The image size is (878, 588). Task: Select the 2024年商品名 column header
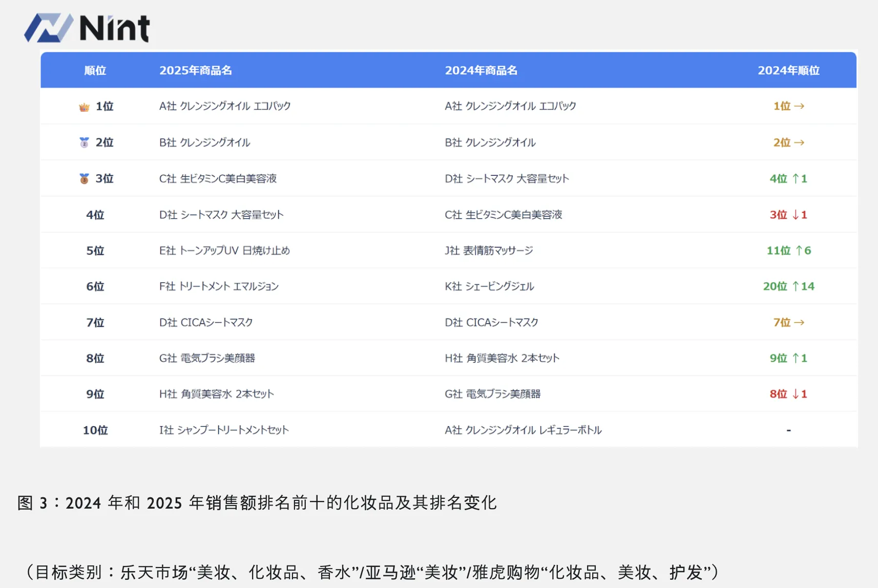pos(481,70)
